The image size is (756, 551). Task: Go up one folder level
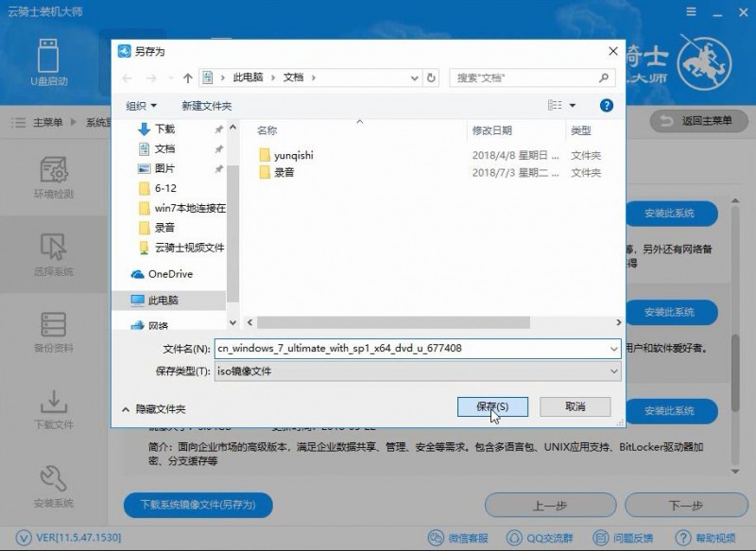[187, 78]
